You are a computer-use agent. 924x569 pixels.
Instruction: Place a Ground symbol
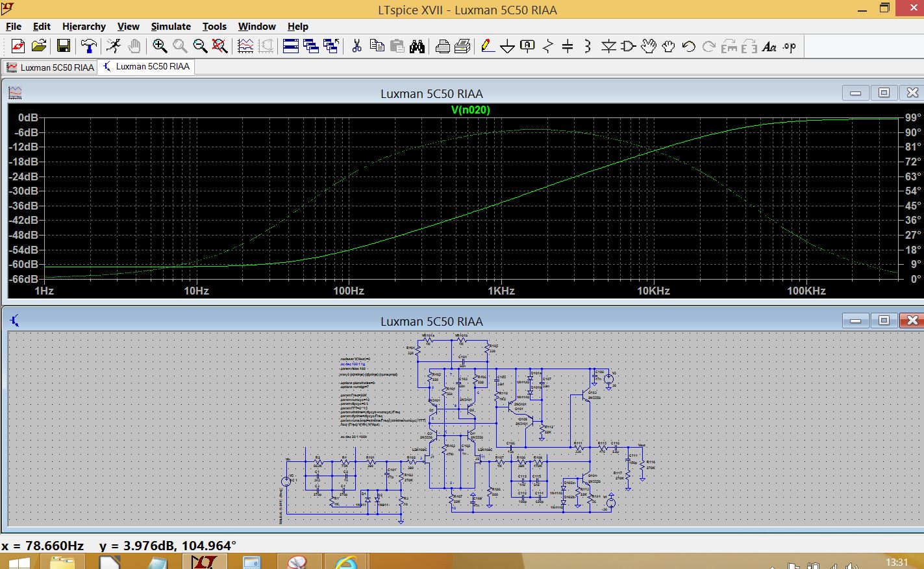[508, 46]
